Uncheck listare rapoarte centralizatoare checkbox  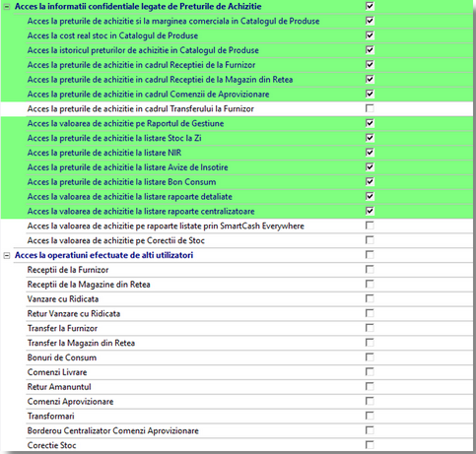coord(370,211)
